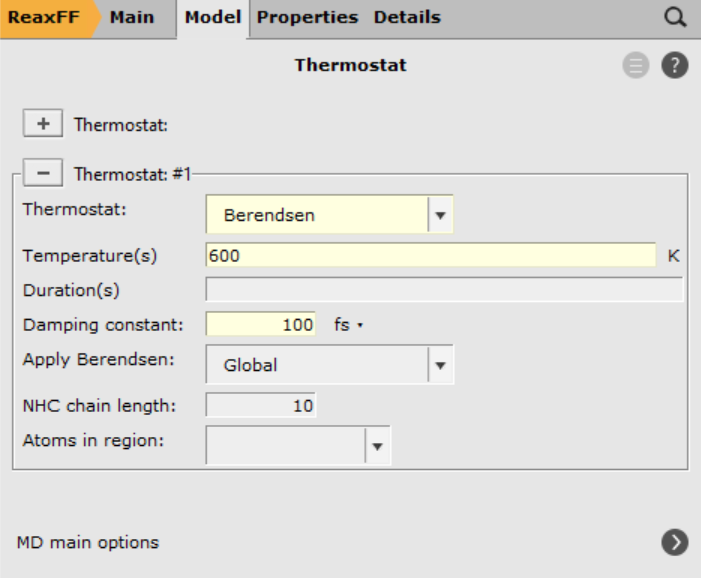The width and height of the screenshot is (701, 578).
Task: Click the ReaxFF engine selector
Action: point(45,17)
